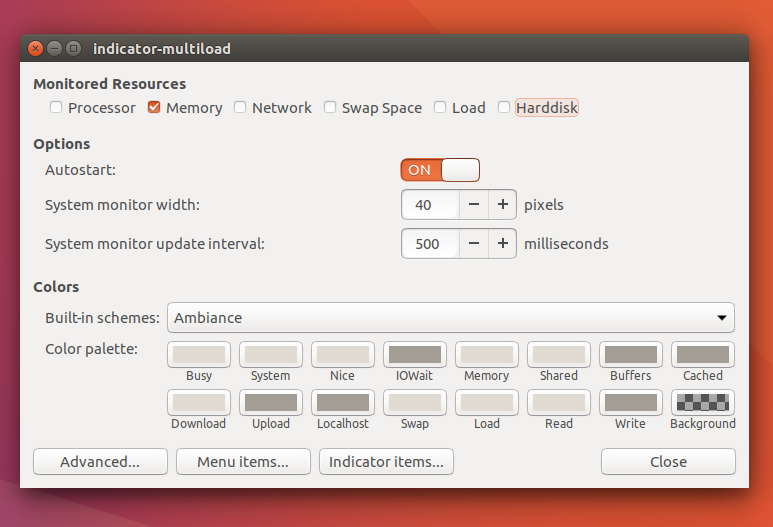Image resolution: width=773 pixels, height=527 pixels.
Task: Open the checkered Background color swatch
Action: (703, 403)
